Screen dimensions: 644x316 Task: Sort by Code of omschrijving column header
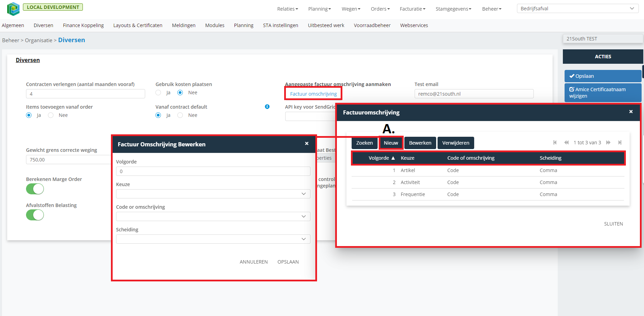(x=471, y=158)
